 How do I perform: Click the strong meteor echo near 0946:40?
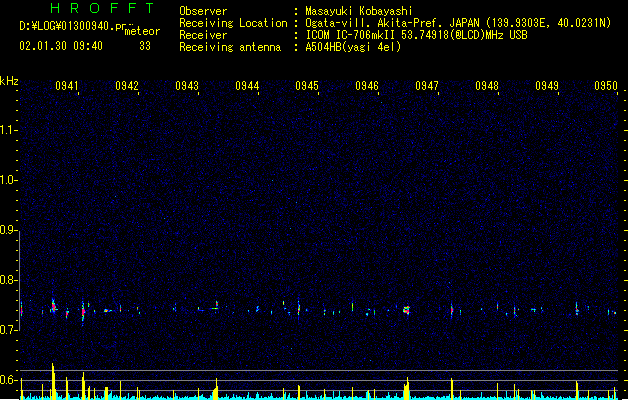tap(407, 310)
